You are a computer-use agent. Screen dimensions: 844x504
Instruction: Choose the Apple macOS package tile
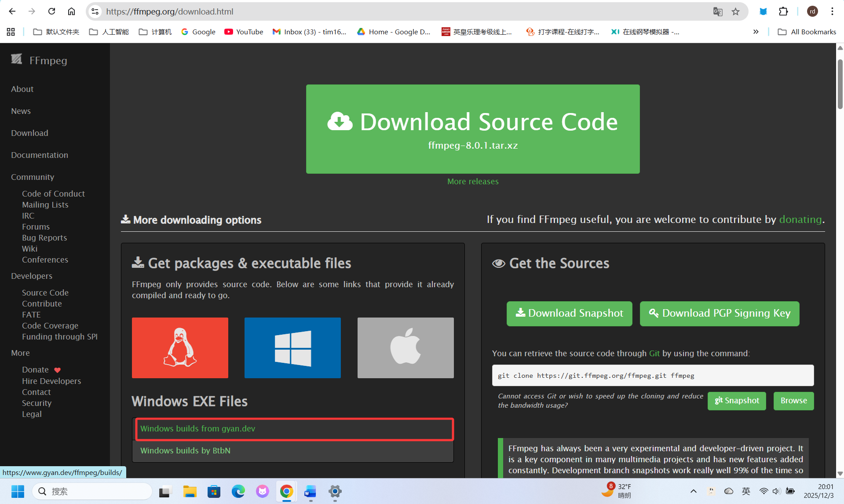405,347
